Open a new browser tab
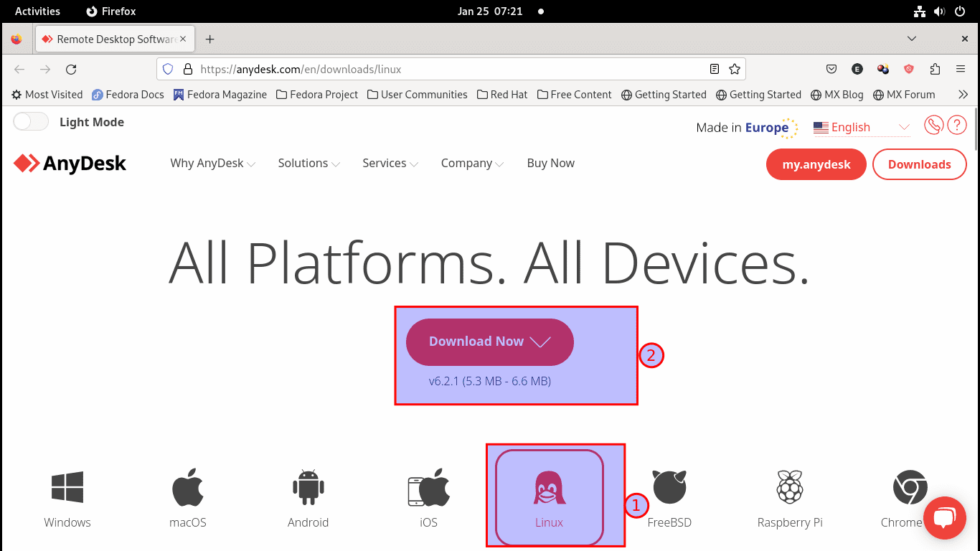The height and width of the screenshot is (551, 980). point(210,39)
